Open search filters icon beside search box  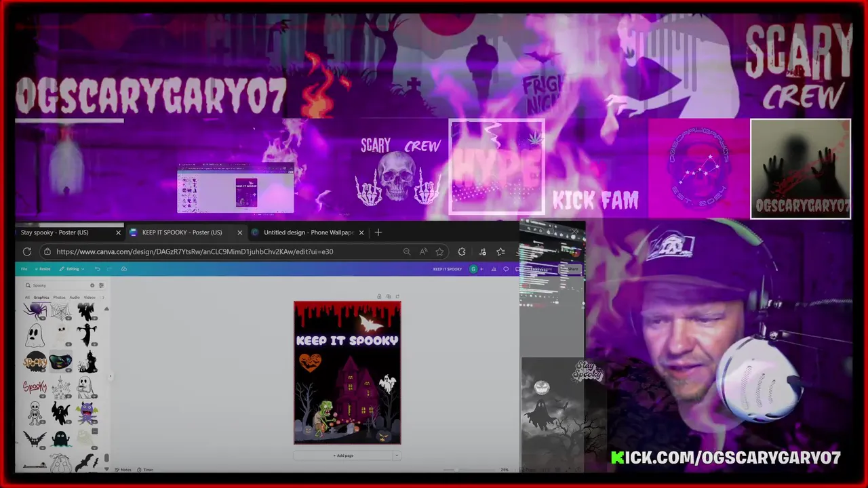pyautogui.click(x=102, y=285)
